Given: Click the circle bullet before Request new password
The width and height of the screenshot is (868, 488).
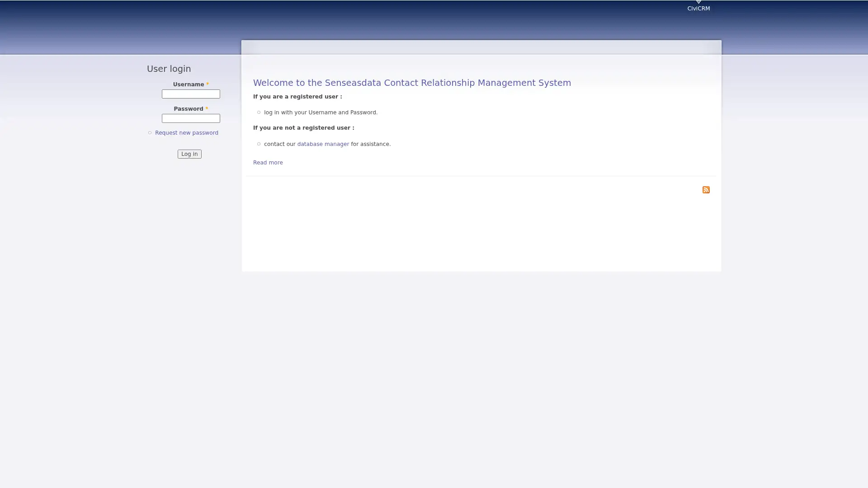Looking at the screenshot, I should coord(150,132).
